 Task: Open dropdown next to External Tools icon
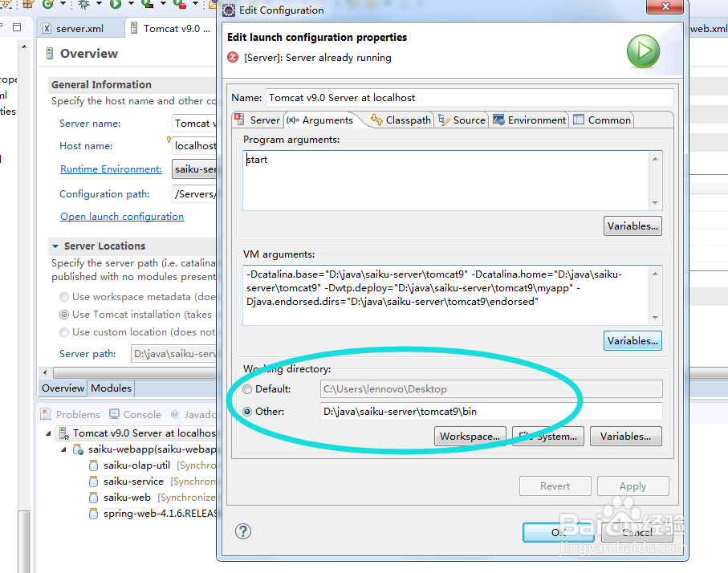[195, 4]
